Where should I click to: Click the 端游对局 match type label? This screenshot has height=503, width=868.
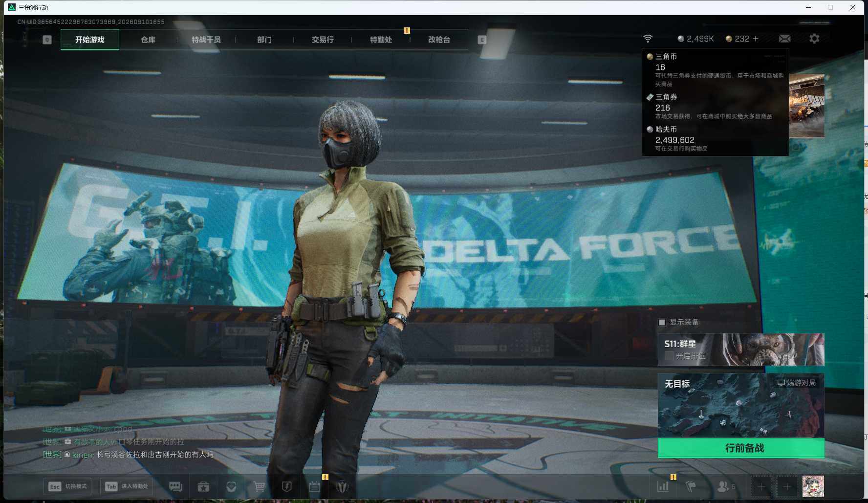(x=797, y=383)
